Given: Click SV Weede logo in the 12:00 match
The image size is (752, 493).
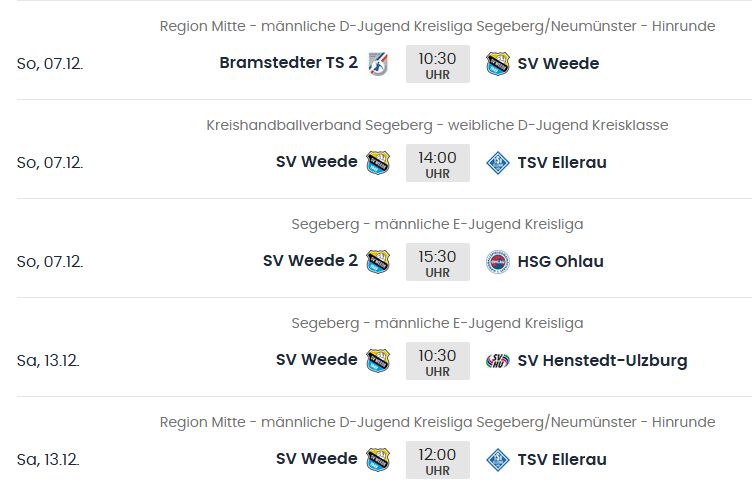Looking at the screenshot, I should coord(377,460).
